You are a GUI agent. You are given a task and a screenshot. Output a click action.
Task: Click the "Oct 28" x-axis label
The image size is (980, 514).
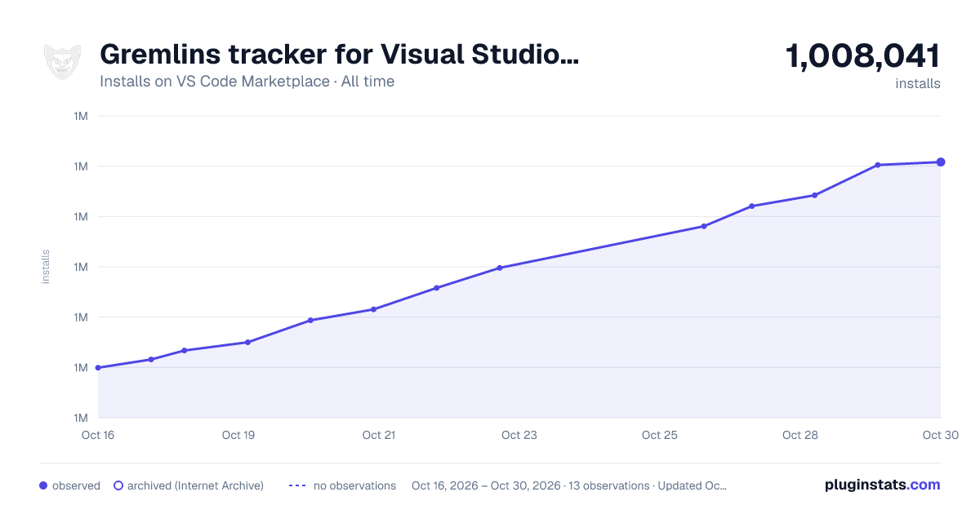[x=800, y=435]
